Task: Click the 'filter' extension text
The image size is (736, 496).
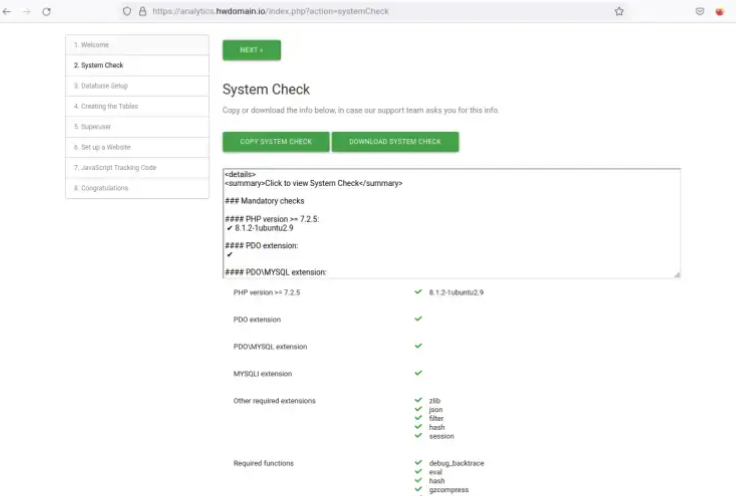Action: point(436,418)
